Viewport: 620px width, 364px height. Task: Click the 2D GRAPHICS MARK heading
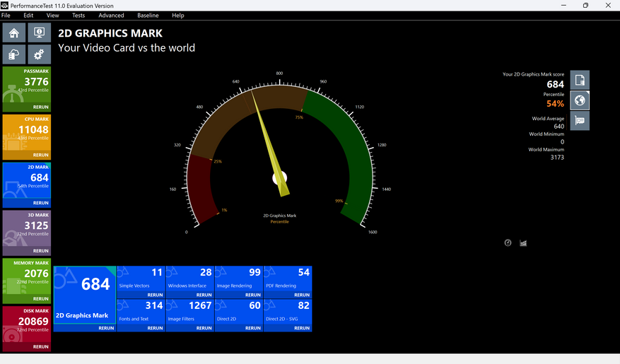110,33
